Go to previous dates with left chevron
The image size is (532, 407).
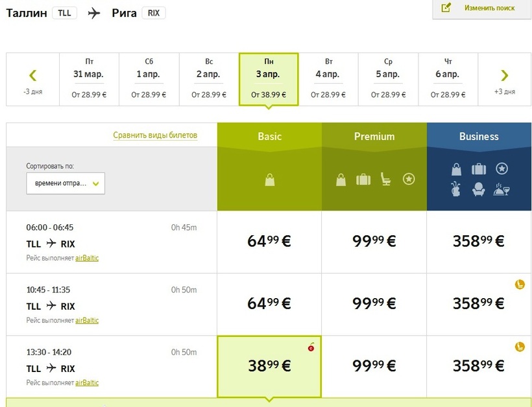(32, 76)
